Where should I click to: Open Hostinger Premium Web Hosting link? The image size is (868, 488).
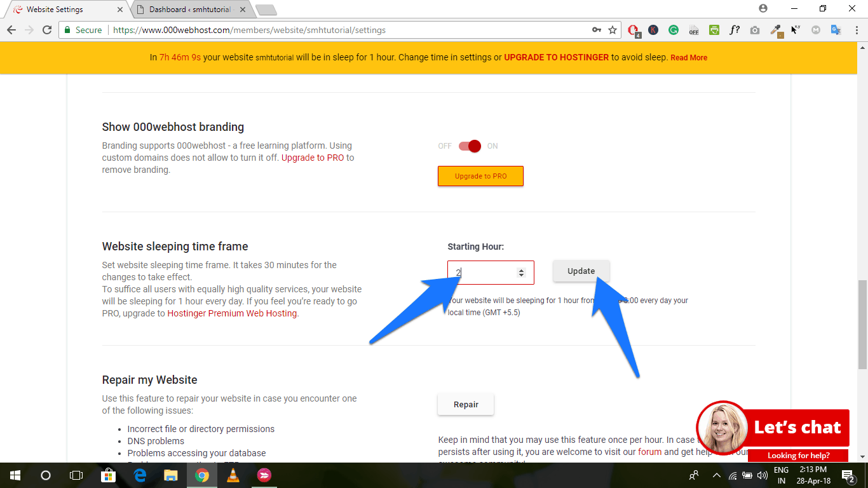click(232, 313)
